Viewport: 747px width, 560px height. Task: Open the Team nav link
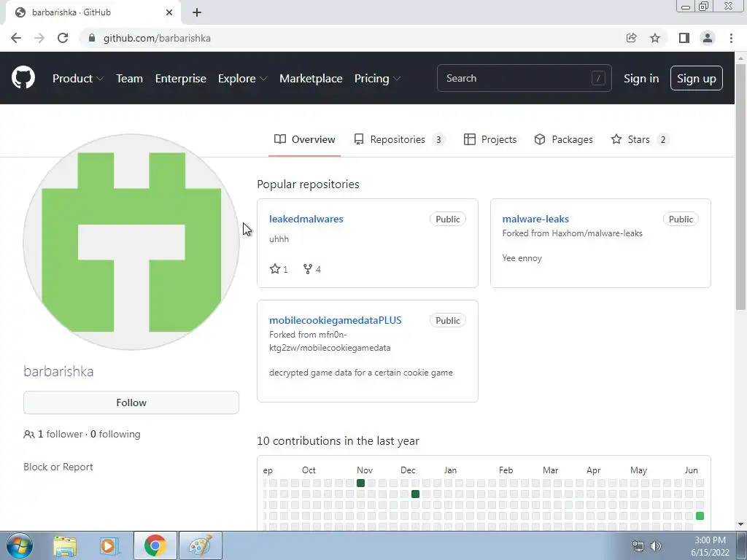click(130, 78)
